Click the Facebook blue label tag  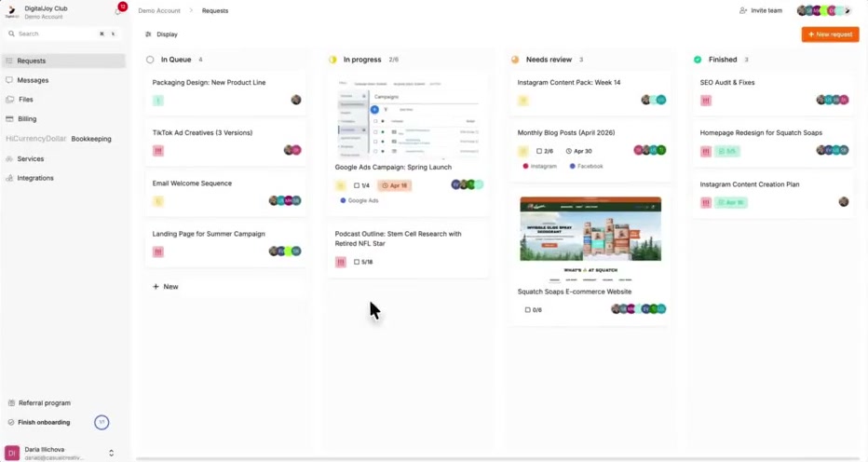(586, 166)
